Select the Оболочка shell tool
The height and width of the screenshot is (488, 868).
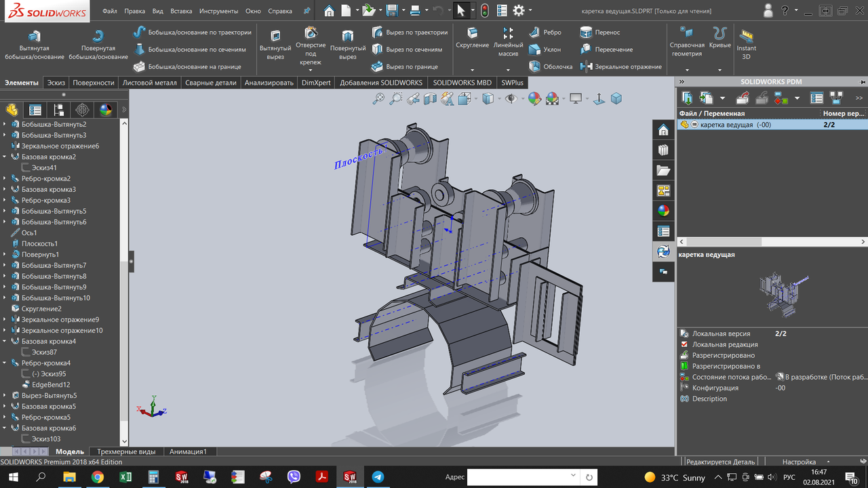(x=551, y=66)
